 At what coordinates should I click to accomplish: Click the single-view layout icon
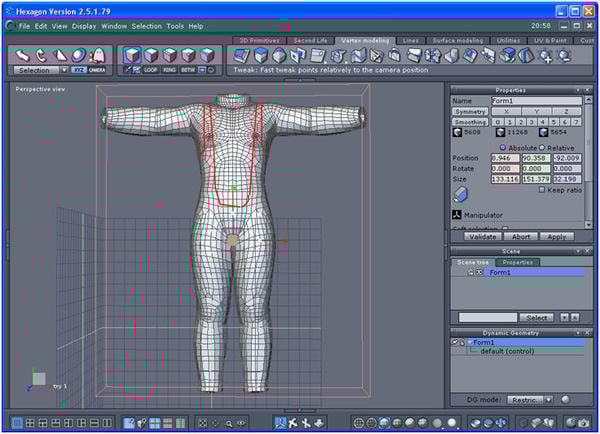(18, 423)
